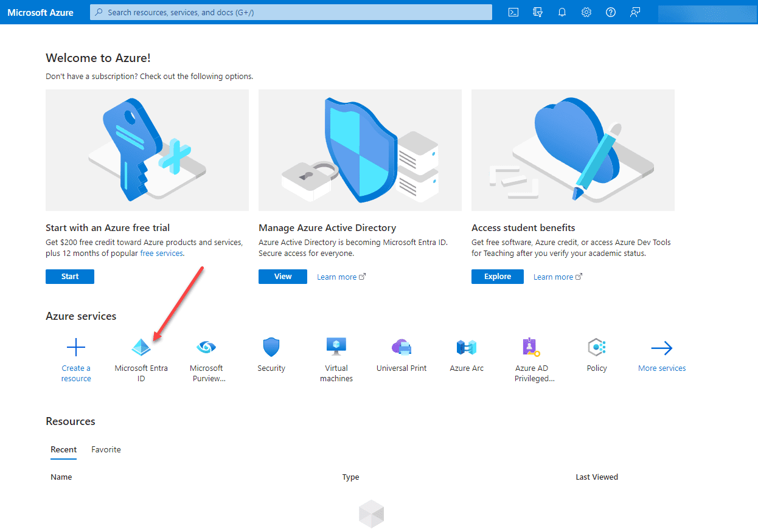This screenshot has width=758, height=532.
Task: Click the More services arrow icon
Action: [662, 348]
